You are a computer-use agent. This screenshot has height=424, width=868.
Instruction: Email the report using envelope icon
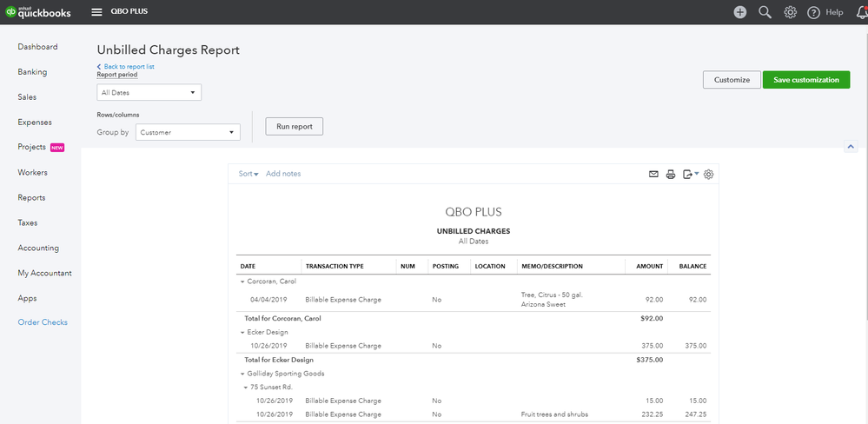pos(653,175)
